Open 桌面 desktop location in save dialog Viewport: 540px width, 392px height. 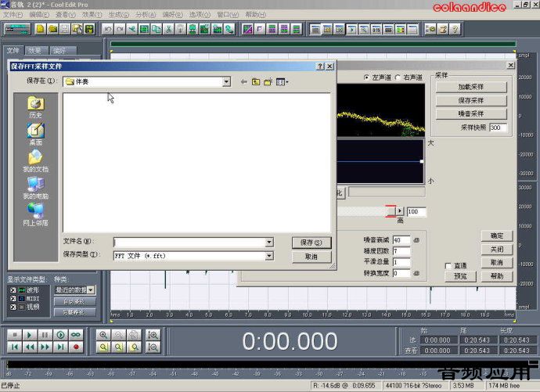(x=35, y=135)
